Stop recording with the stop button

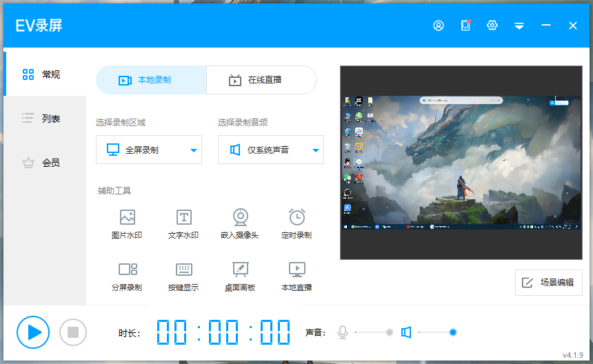[x=73, y=332]
